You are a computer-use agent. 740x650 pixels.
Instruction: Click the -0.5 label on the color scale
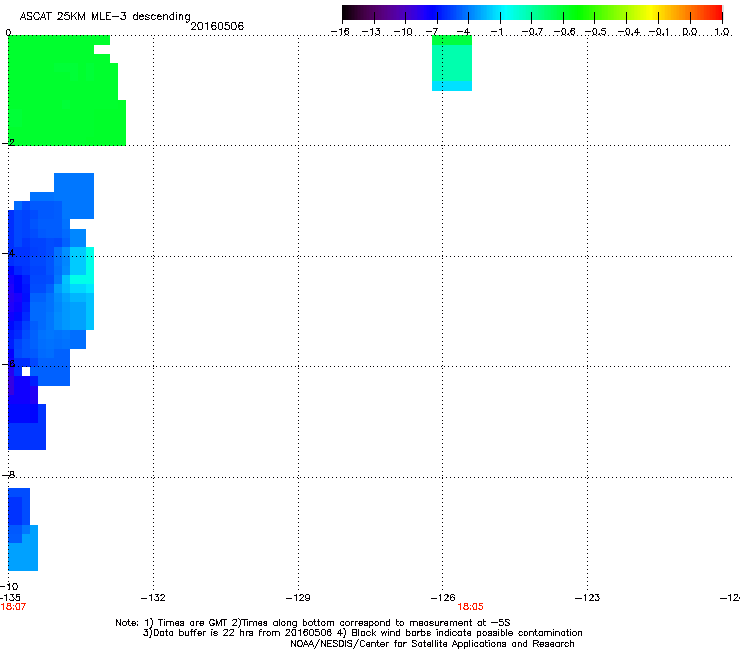coord(595,32)
